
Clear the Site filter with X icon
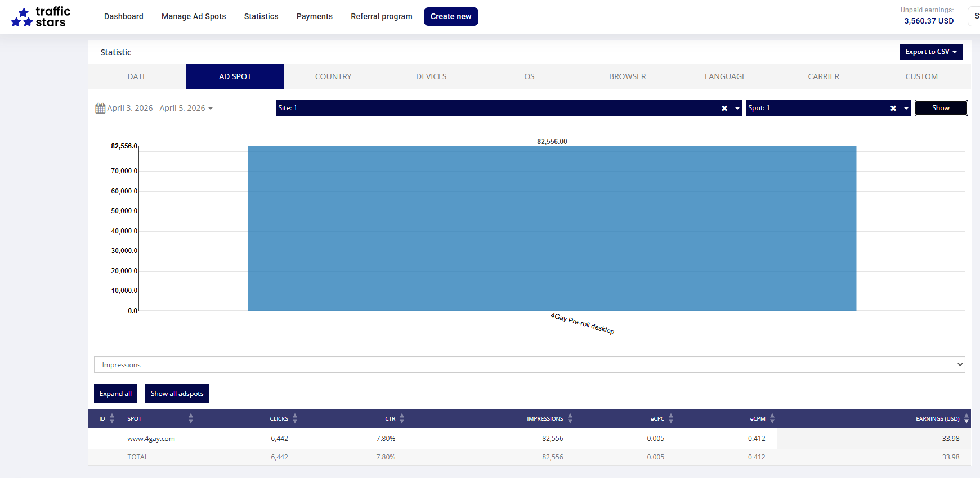(x=724, y=108)
